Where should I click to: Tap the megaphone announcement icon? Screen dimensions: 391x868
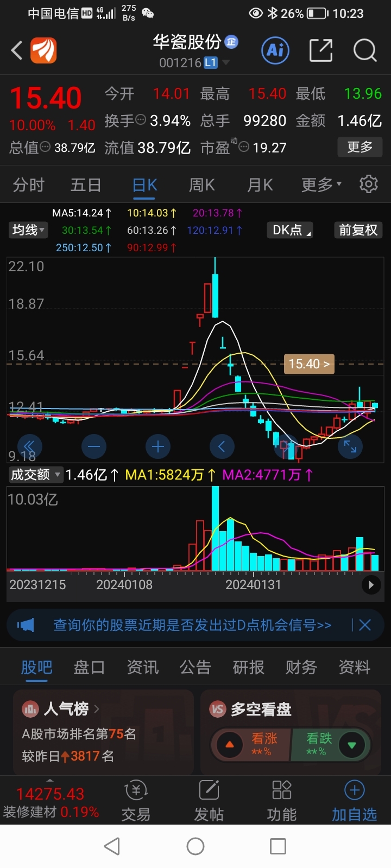(x=26, y=625)
